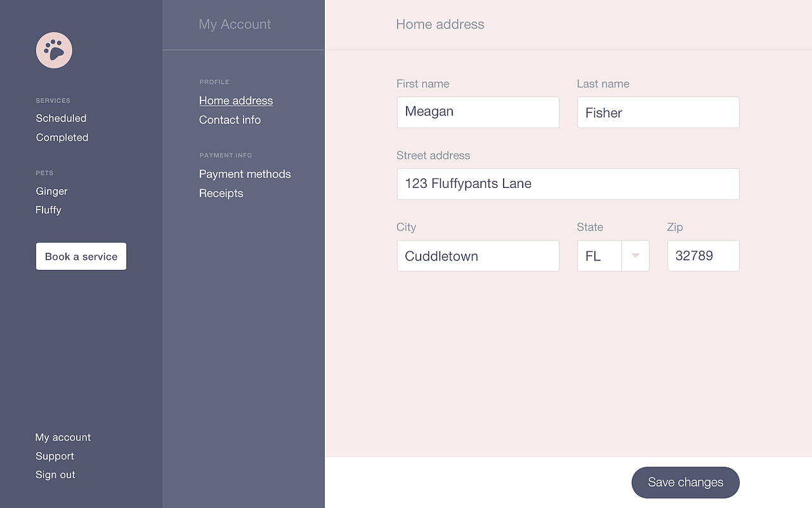Viewport: 812px width, 508px height.
Task: View pet Fluffy's page
Action: 48,210
